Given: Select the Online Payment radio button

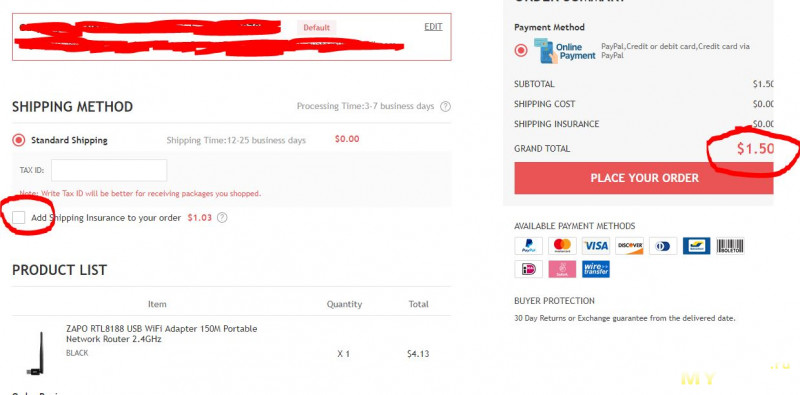Looking at the screenshot, I should coord(521,51).
